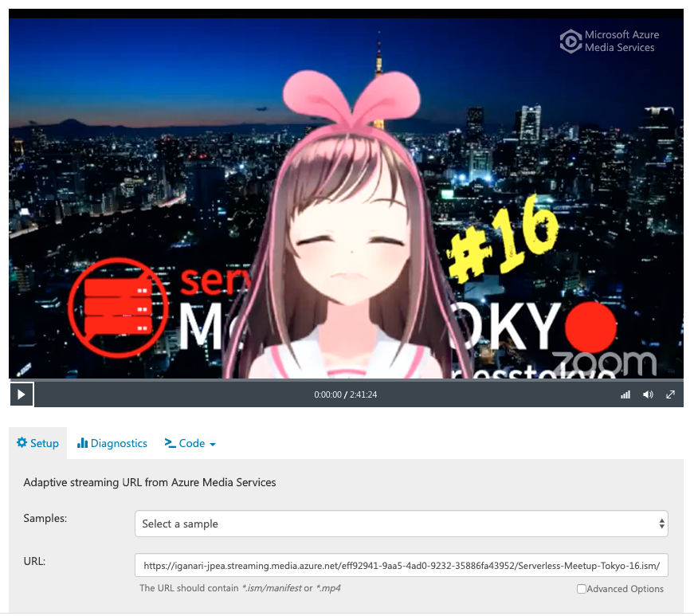Seek using the video progress bar
Screen dimensions: 694x616
(x=346, y=380)
